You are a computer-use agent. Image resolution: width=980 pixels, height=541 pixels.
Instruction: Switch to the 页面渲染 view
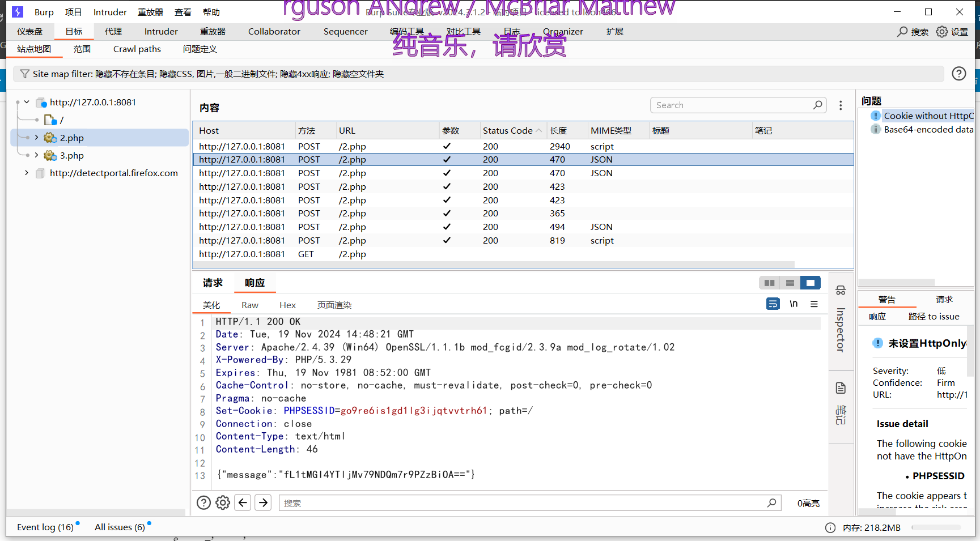pyautogui.click(x=334, y=305)
